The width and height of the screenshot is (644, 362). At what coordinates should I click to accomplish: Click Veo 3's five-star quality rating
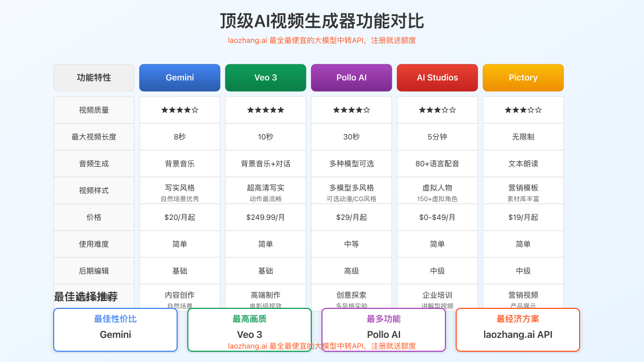266,110
